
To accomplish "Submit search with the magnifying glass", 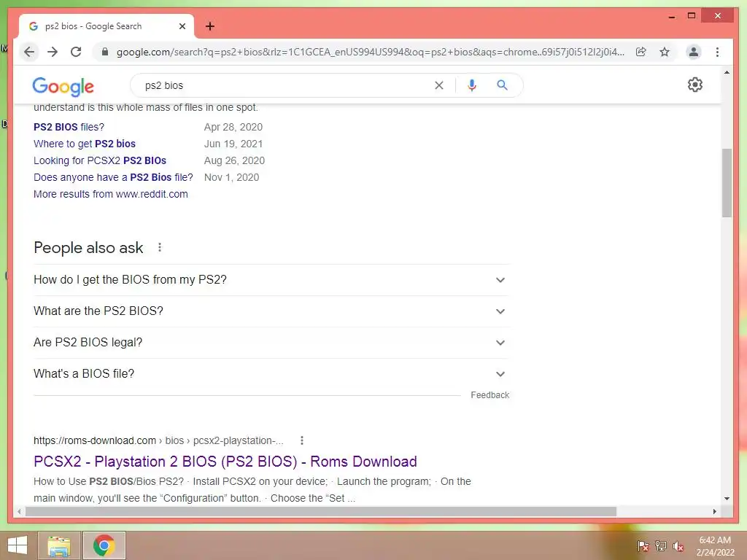I will click(x=502, y=85).
